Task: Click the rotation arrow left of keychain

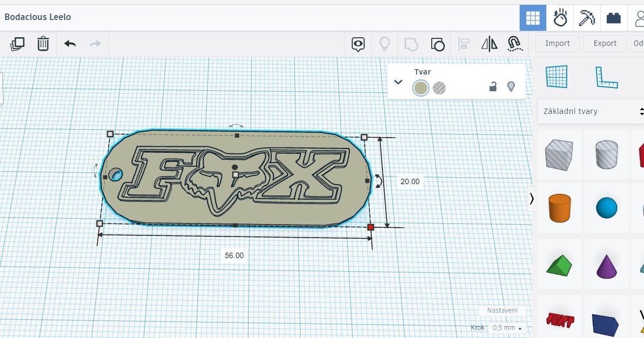Action: point(96,171)
